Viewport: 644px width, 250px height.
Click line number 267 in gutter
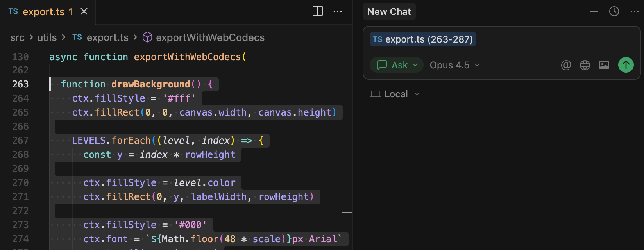point(20,141)
